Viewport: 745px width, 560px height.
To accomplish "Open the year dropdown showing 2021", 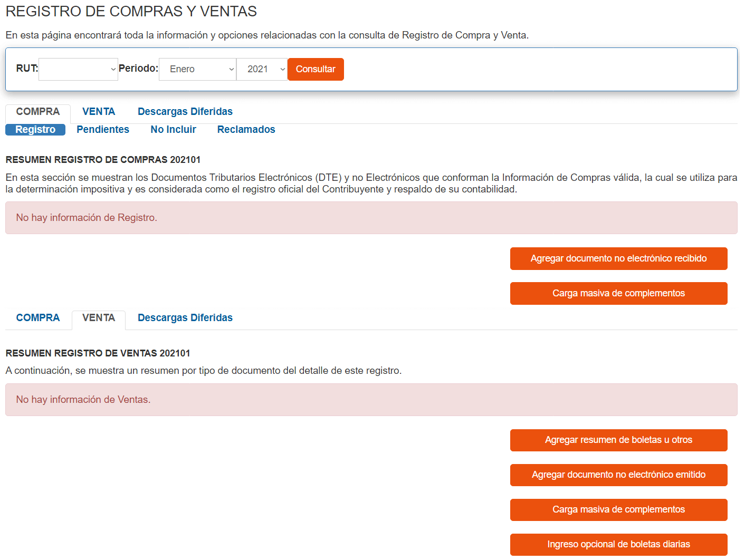I will [262, 69].
